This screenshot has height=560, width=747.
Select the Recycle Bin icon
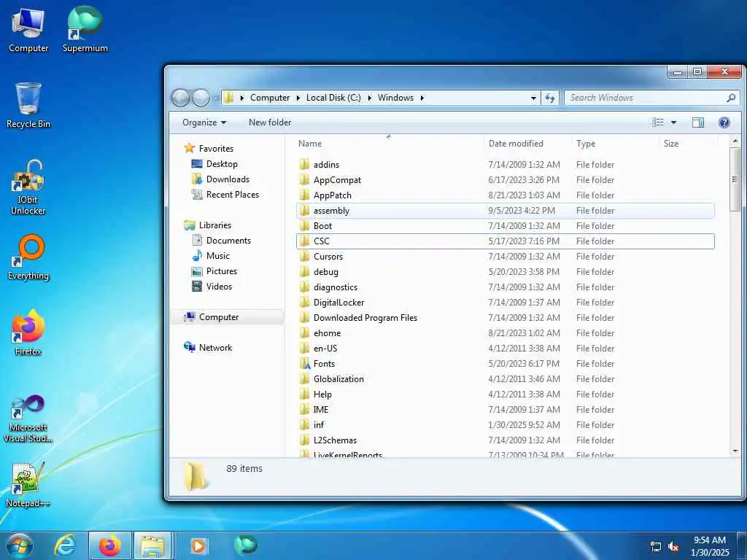coord(28,106)
